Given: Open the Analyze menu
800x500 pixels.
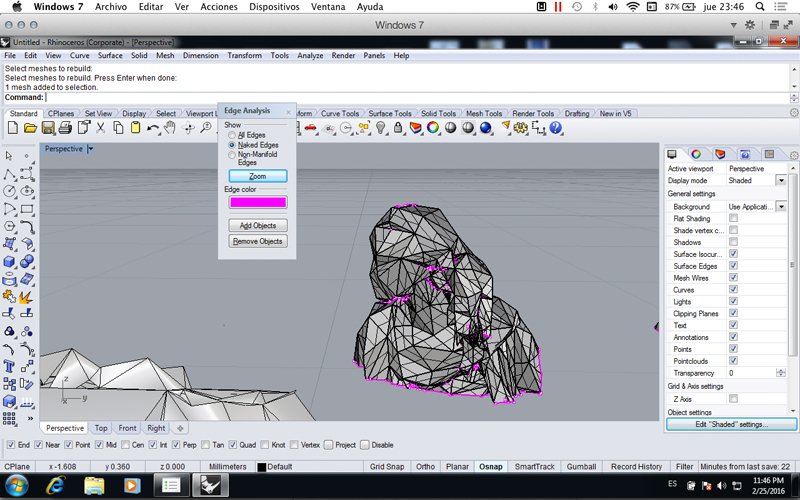Looking at the screenshot, I should 310,56.
